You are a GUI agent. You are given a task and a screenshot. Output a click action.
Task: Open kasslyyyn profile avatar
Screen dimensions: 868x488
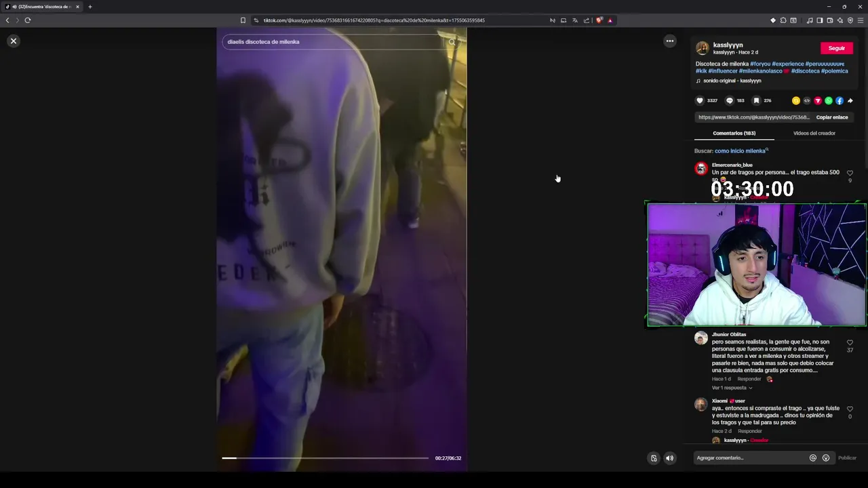[x=703, y=48]
